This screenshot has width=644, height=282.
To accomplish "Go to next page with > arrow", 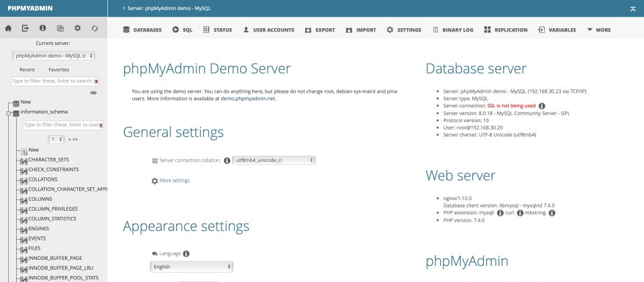I will (69, 140).
